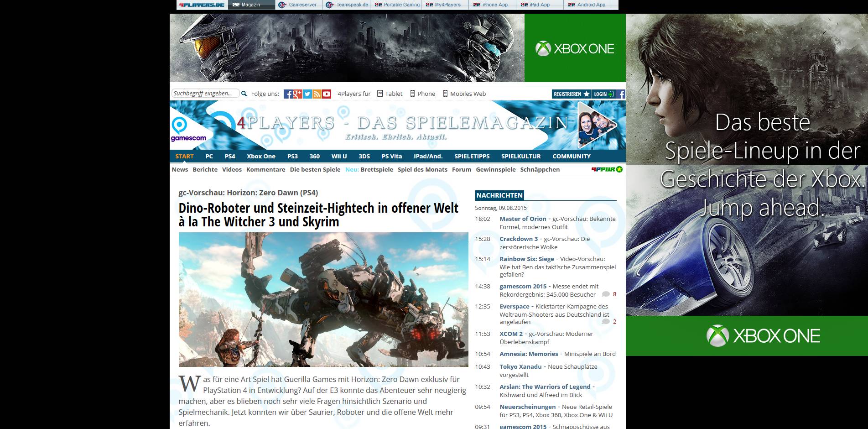Click the 4Players.de logo in top bar
The width and height of the screenshot is (868, 429).
pos(202,5)
